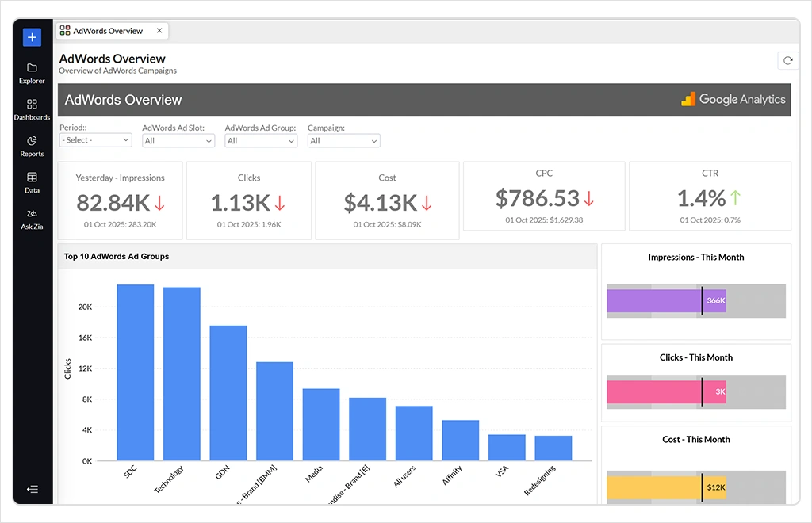Click the CTR 1.4% widget

tap(709, 197)
